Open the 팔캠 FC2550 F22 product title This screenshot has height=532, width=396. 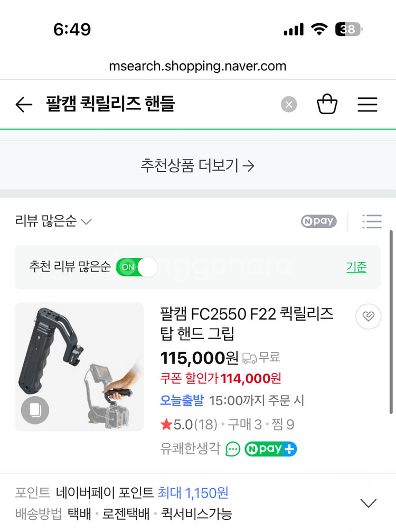(x=247, y=323)
